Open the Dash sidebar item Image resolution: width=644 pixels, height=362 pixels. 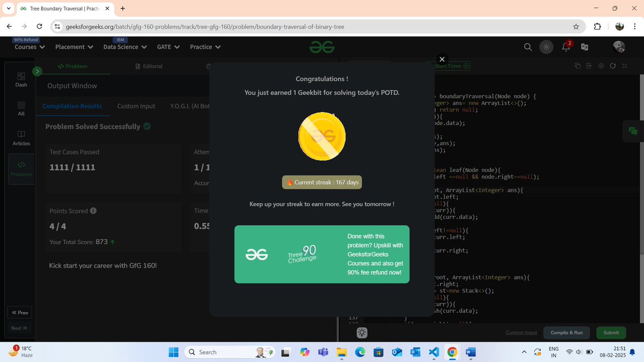click(21, 79)
